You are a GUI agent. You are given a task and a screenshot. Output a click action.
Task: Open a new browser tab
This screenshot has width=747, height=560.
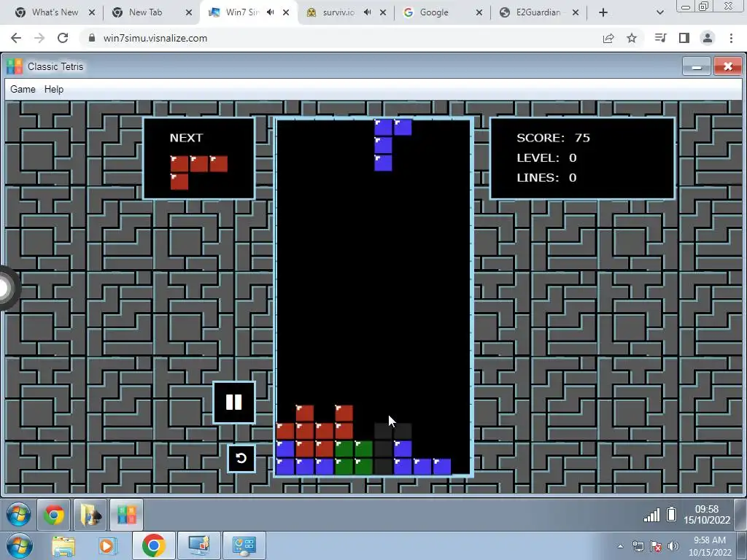pos(603,12)
